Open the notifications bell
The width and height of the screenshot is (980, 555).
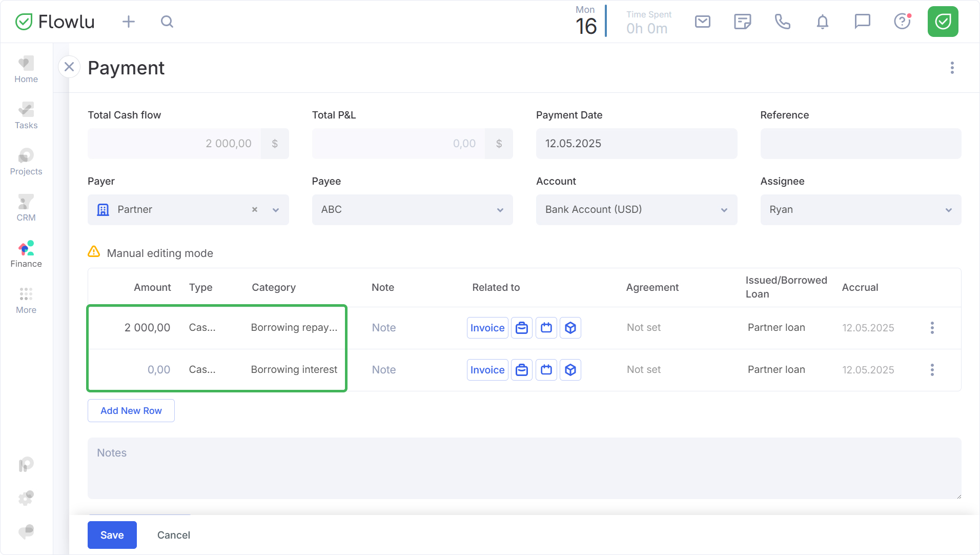[x=822, y=22]
